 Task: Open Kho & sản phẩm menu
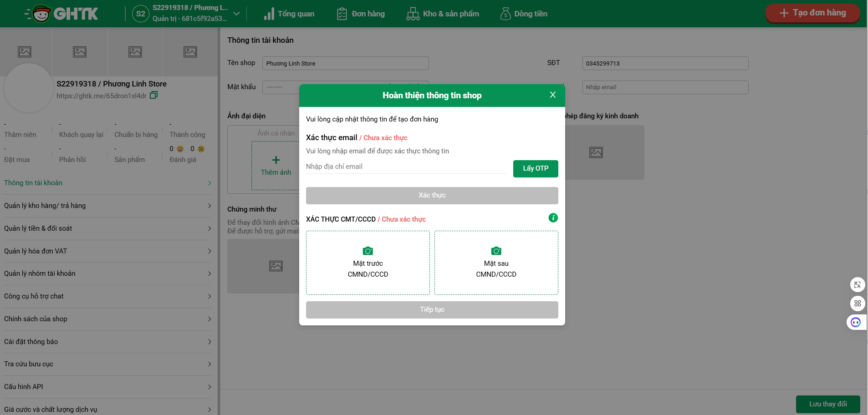[443, 14]
